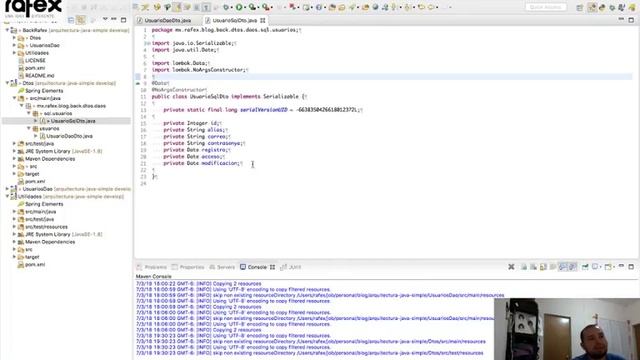Toggle Link with Editor in Package Explorer
Image resolution: width=640 pixels, height=360 pixels.
coord(81,20)
